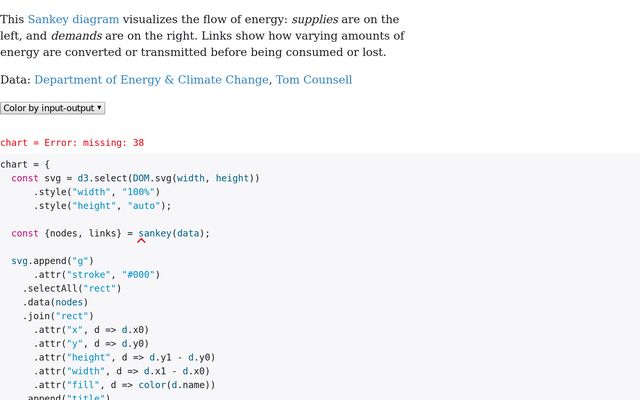Image resolution: width=640 pixels, height=400 pixels.
Task: Click the stroke #000 attribute line
Action: (97, 274)
